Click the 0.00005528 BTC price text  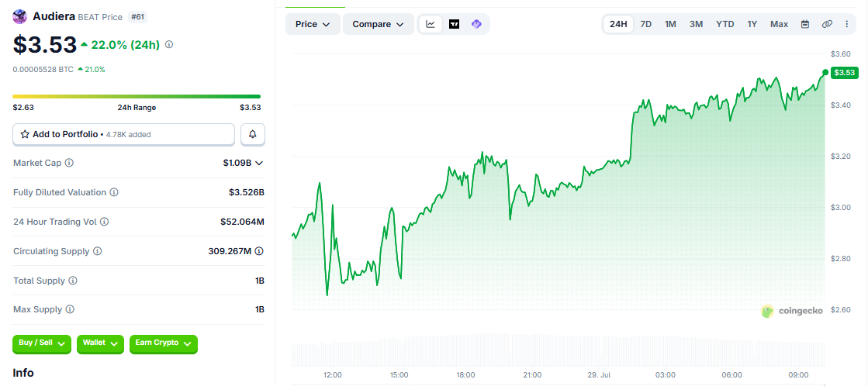pyautogui.click(x=43, y=70)
